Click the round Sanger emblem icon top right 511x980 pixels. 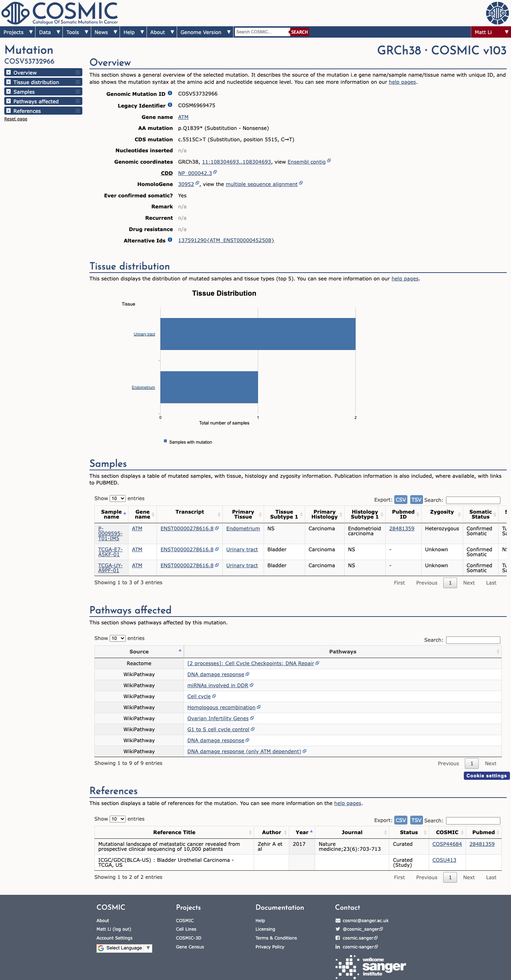coord(497,13)
